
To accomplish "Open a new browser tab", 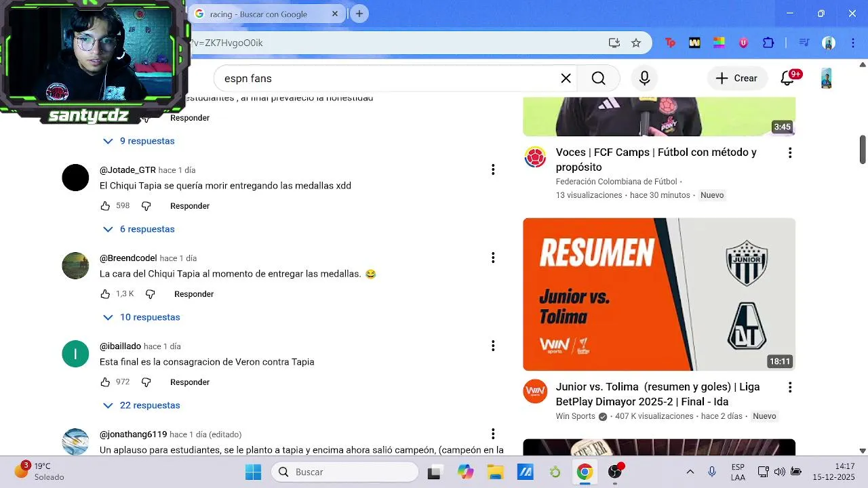I will [x=359, y=14].
